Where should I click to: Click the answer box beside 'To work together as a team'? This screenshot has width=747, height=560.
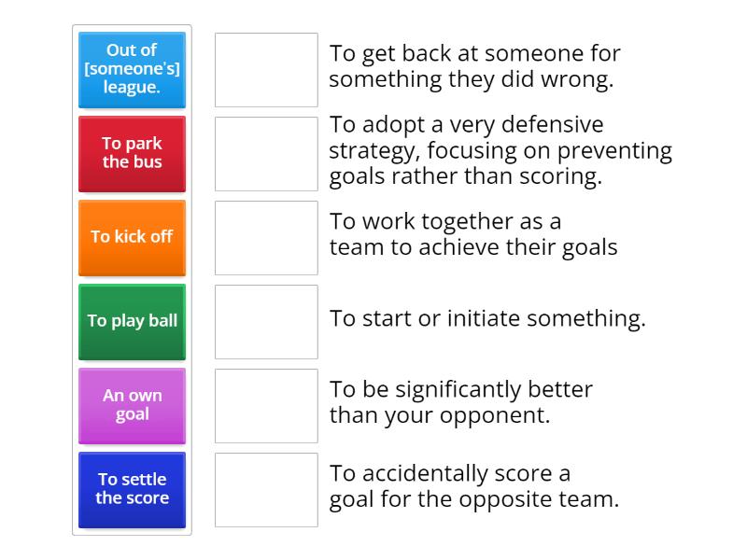[x=266, y=237]
